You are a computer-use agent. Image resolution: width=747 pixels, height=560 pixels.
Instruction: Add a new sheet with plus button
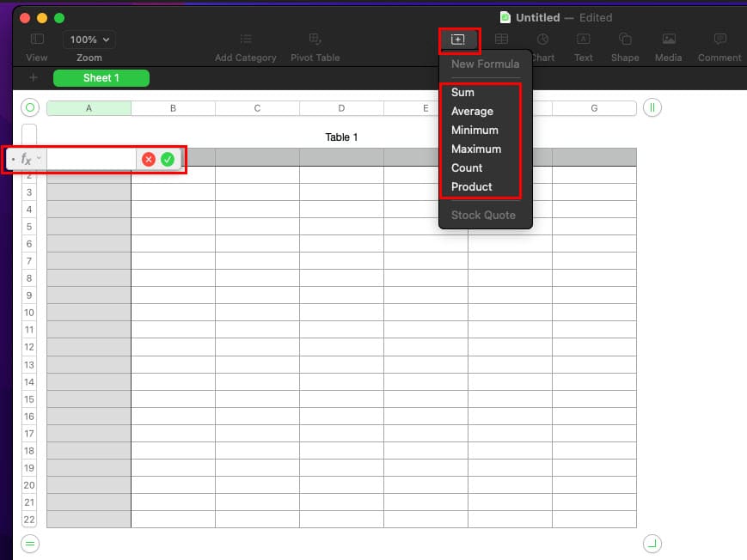coord(33,77)
